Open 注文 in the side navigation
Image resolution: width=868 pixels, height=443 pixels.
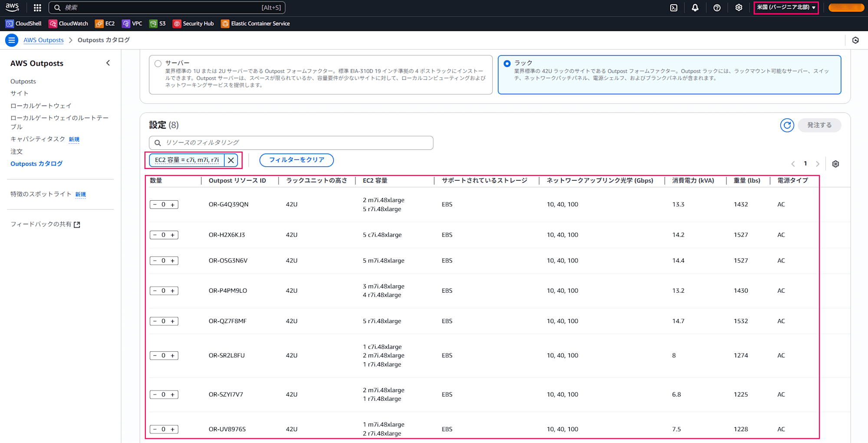tap(16, 152)
